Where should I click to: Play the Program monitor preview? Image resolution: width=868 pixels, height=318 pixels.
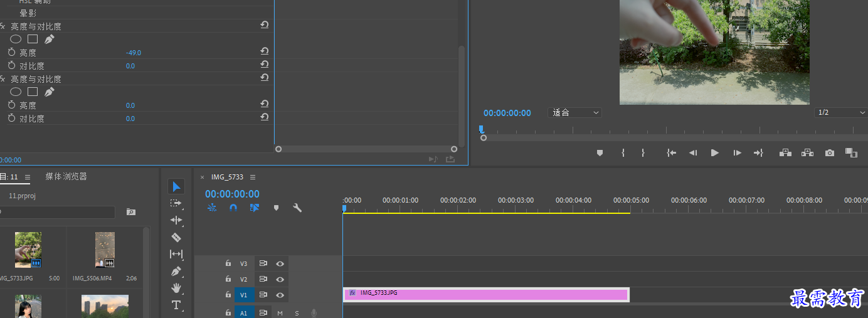(x=714, y=152)
